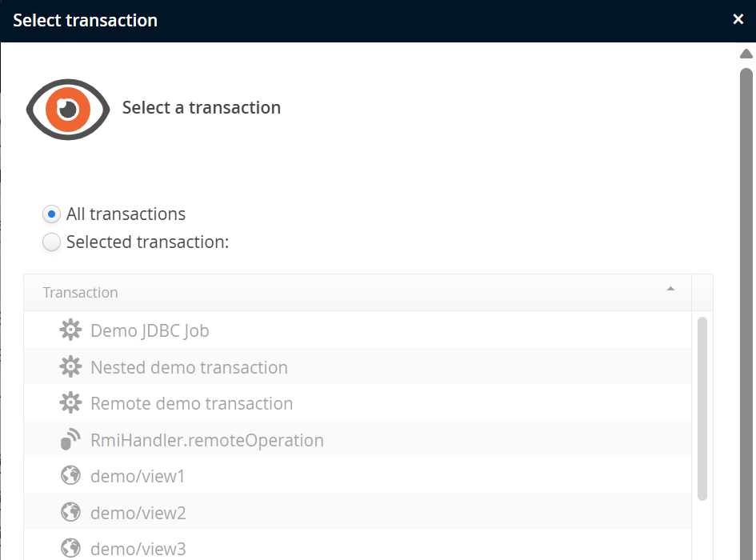Viewport: 756px width, 560px height.
Task: Click globe icon beside demo/view2
Action: [70, 512]
